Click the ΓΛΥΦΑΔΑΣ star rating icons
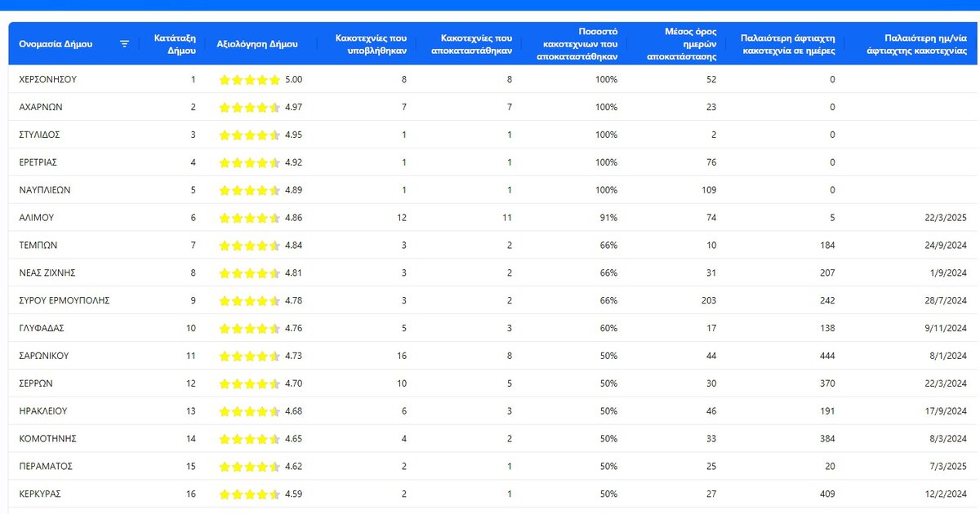 point(249,329)
